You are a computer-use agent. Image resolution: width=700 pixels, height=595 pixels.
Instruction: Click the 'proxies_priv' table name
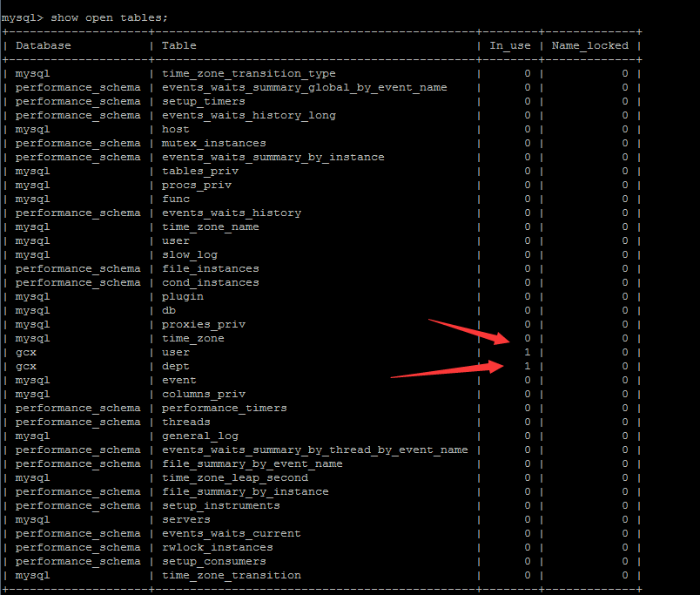pos(204,324)
